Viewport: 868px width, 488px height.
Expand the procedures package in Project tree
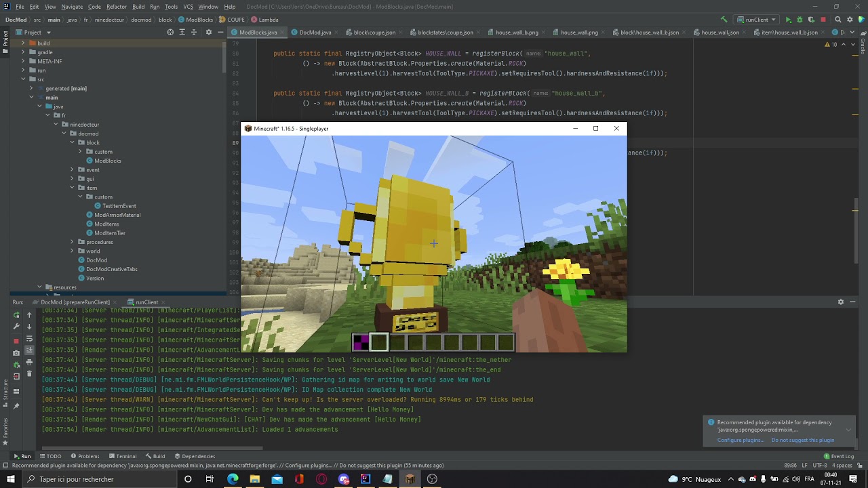72,242
